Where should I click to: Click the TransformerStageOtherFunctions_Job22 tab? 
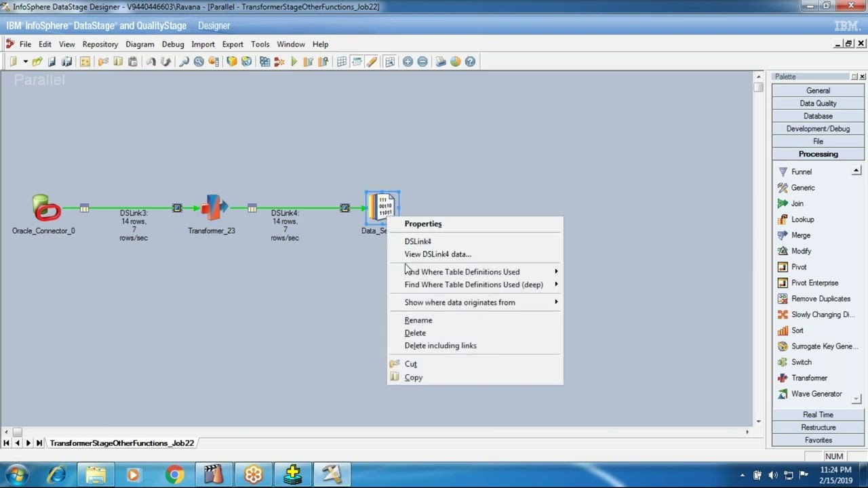click(x=122, y=443)
